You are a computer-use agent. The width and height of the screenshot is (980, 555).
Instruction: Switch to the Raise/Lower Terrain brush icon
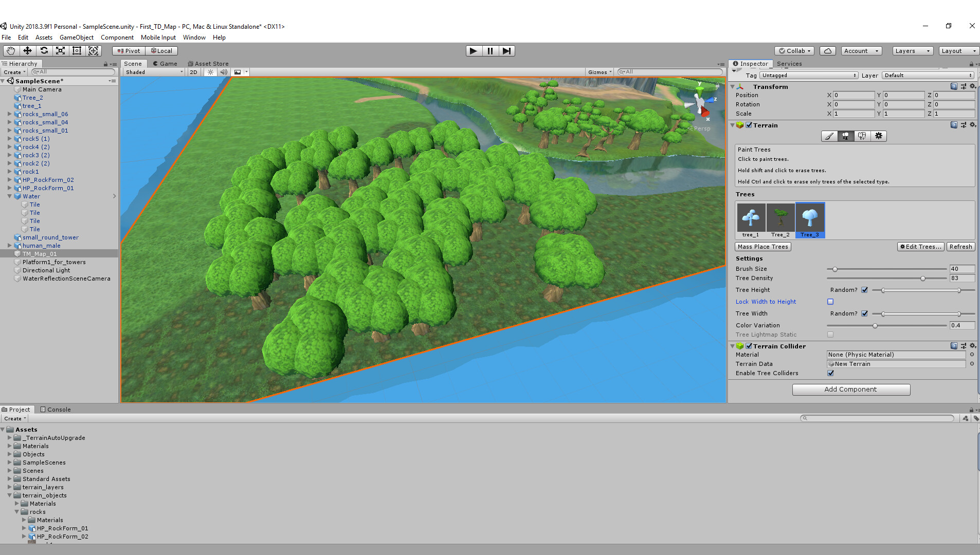click(x=829, y=136)
